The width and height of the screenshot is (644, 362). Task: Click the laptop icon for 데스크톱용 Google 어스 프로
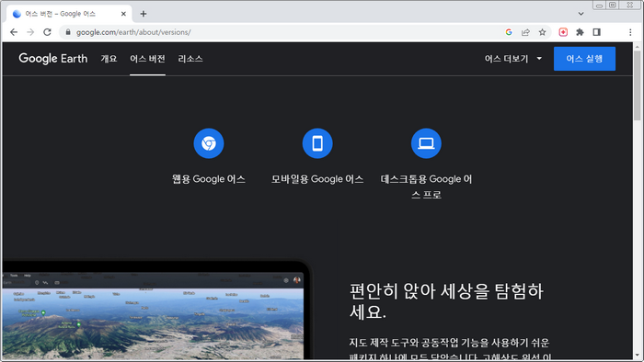426,143
